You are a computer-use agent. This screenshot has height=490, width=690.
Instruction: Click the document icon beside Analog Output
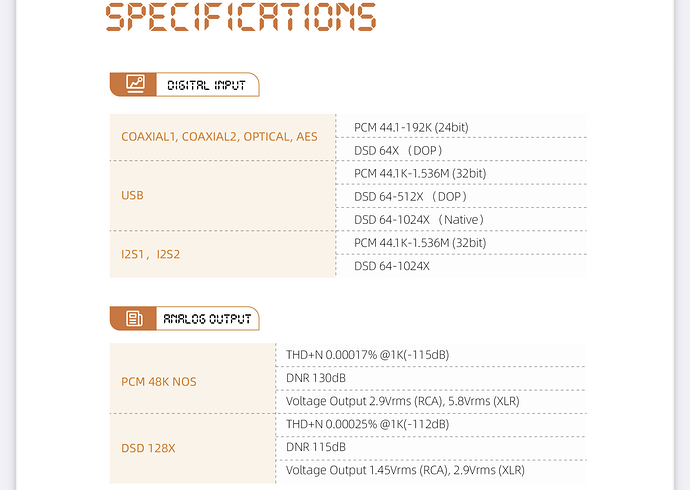click(134, 319)
